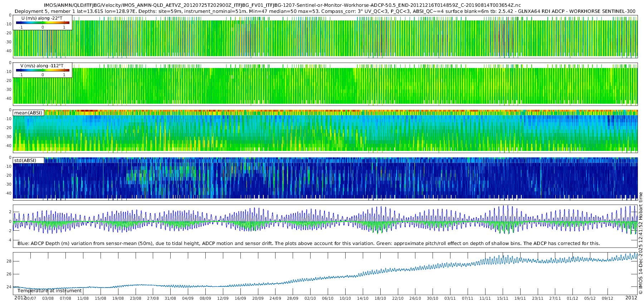Image resolution: width=644 pixels, height=304 pixels.
Task: Click the 28 tick on temperature axis
Action: point(9,261)
